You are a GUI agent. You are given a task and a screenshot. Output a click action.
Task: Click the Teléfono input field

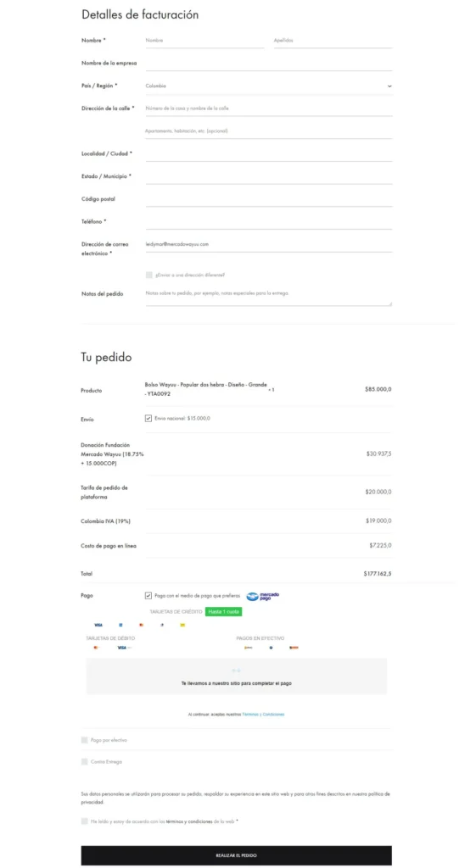click(x=269, y=222)
